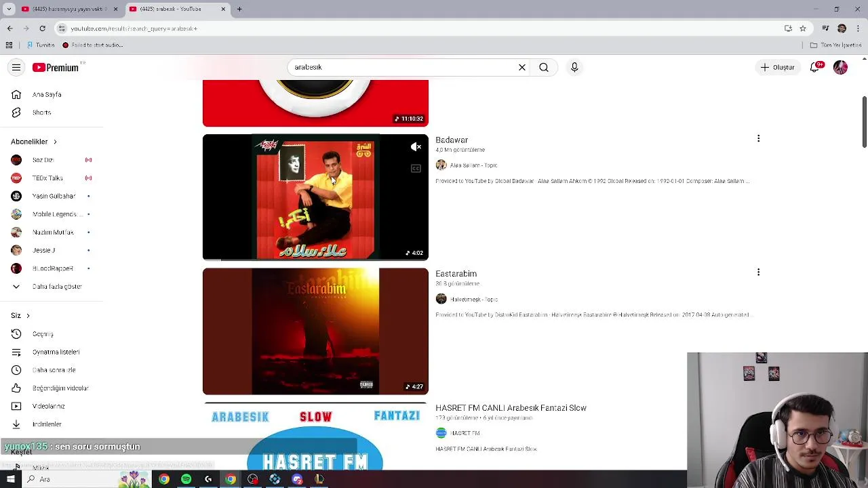
Task: Click the Badawar video title
Action: coord(452,140)
